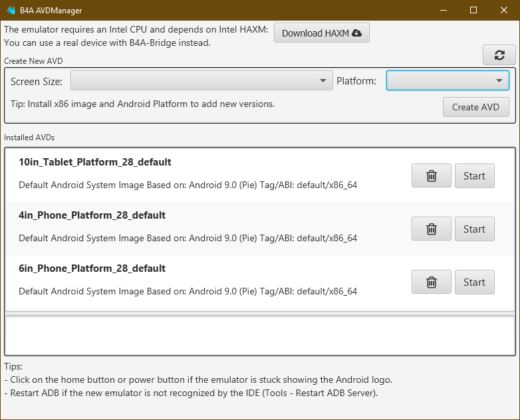Delete the 10in_Tablet_Platform_28_default AVD

pos(431,176)
